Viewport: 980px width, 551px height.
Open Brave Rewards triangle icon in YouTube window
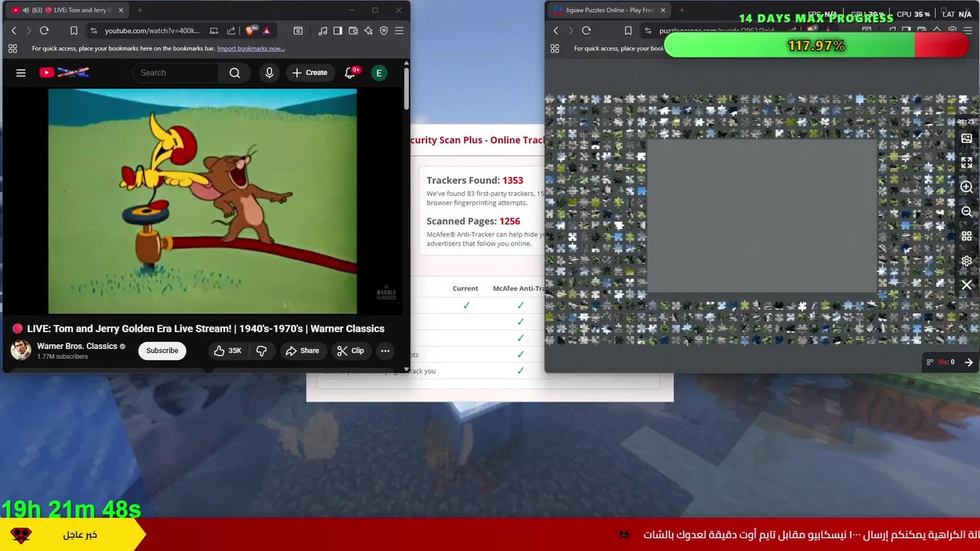click(266, 31)
